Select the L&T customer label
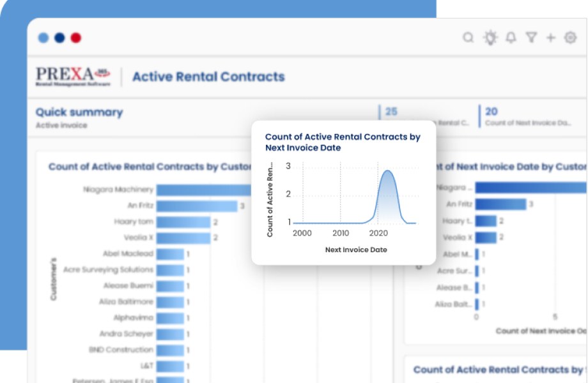588x383 pixels. (x=146, y=365)
